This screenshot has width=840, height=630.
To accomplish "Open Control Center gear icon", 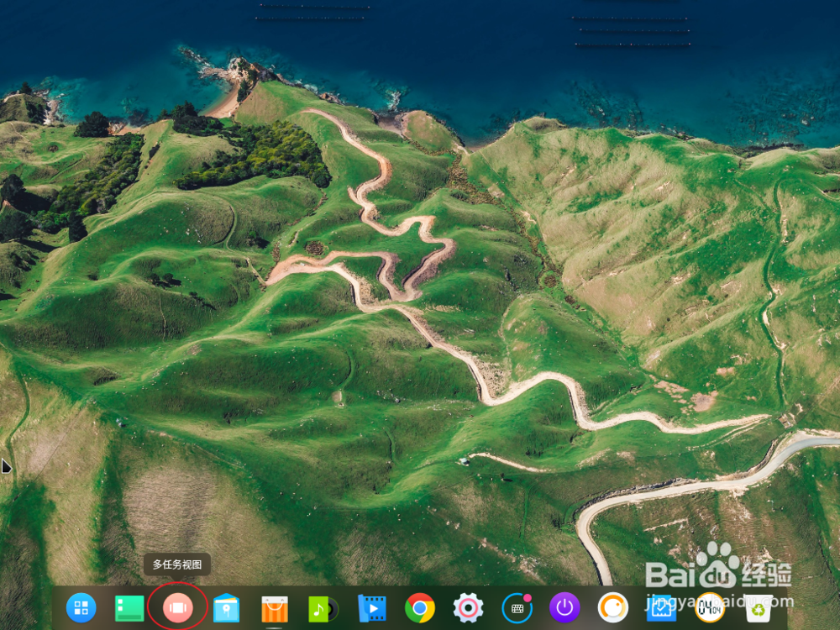I will tap(468, 608).
